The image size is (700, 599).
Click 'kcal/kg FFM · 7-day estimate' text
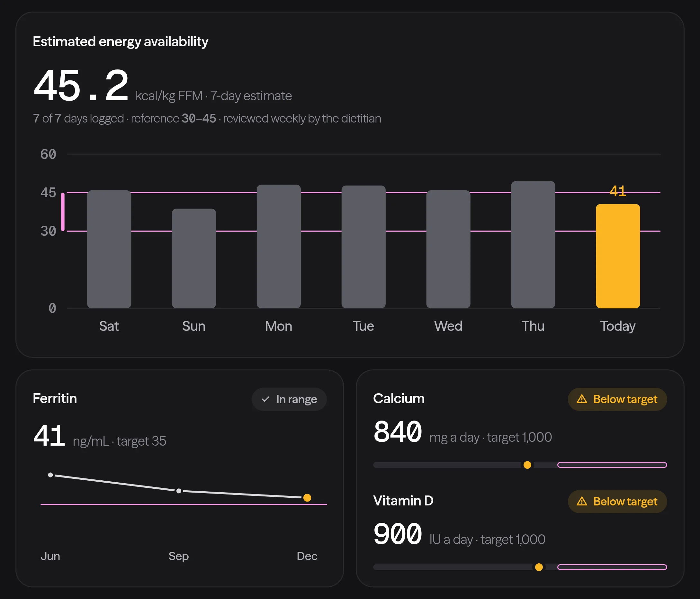(213, 96)
